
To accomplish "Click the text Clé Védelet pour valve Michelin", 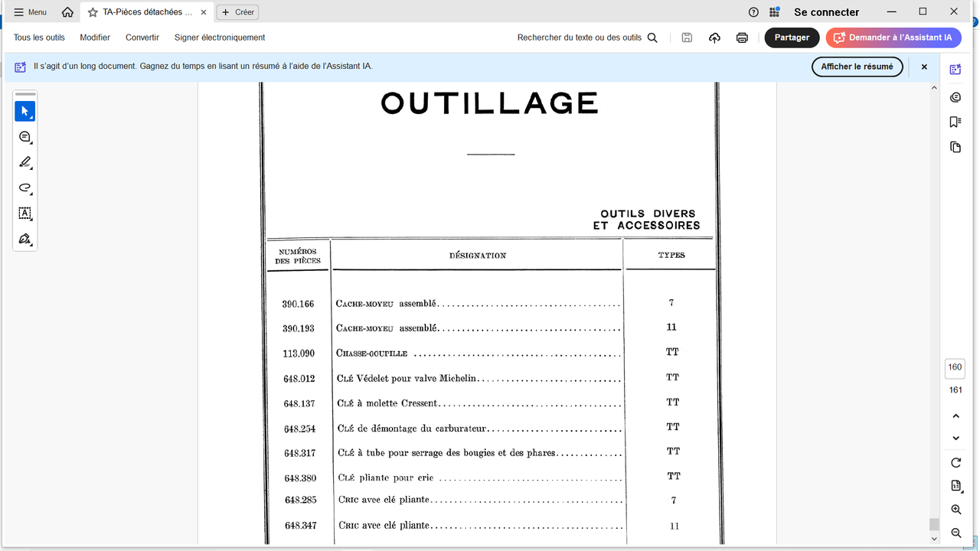I will tap(407, 378).
